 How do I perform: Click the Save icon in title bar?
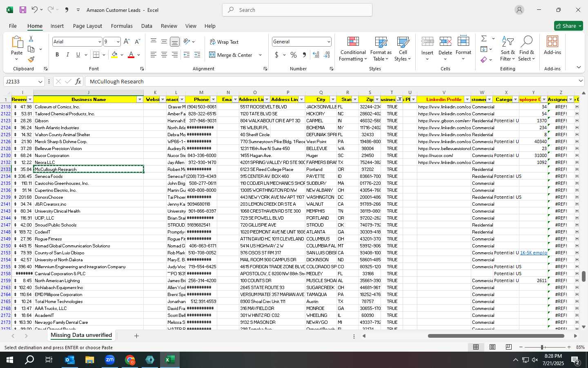pos(23,10)
